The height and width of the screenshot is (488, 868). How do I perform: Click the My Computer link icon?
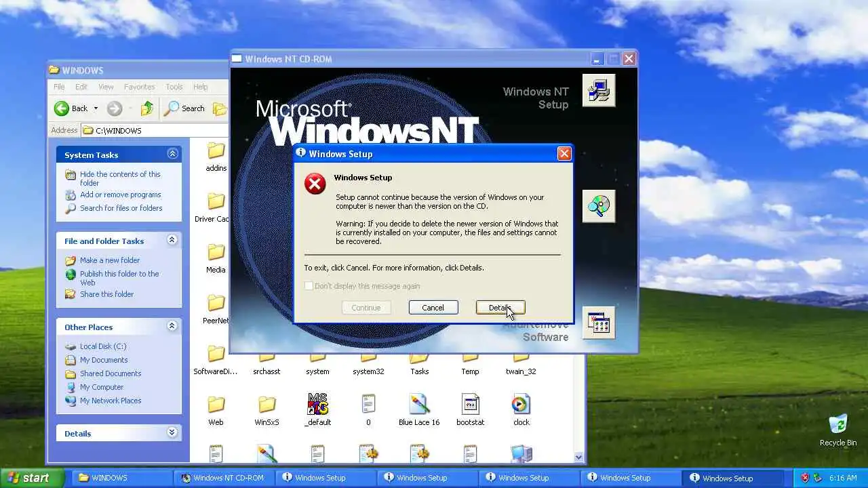[71, 387]
